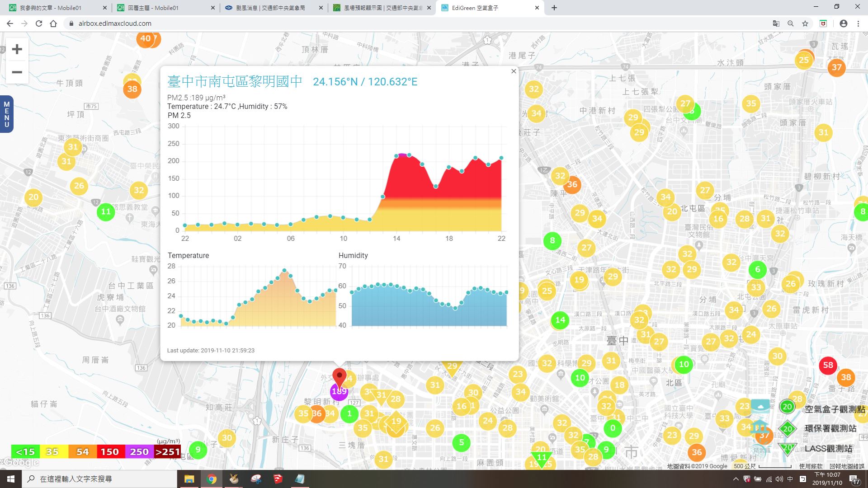Click the purple 250 legend swatch
This screenshot has height=488, width=868.
[x=139, y=451]
